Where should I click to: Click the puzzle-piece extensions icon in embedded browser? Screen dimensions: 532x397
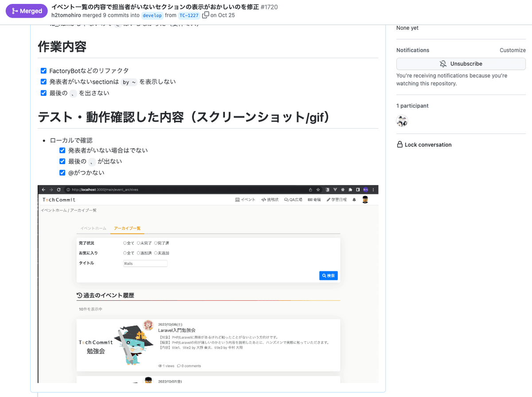coord(350,189)
